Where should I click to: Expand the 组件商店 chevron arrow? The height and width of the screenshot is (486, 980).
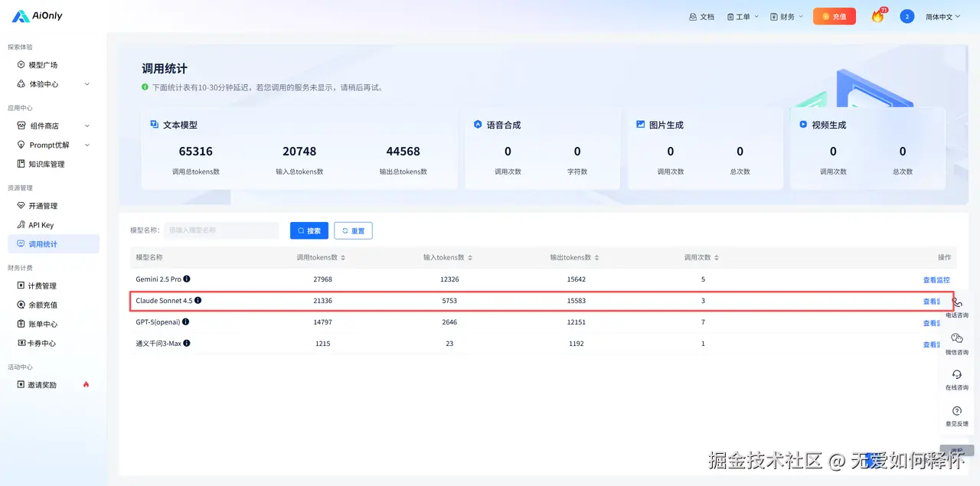87,126
